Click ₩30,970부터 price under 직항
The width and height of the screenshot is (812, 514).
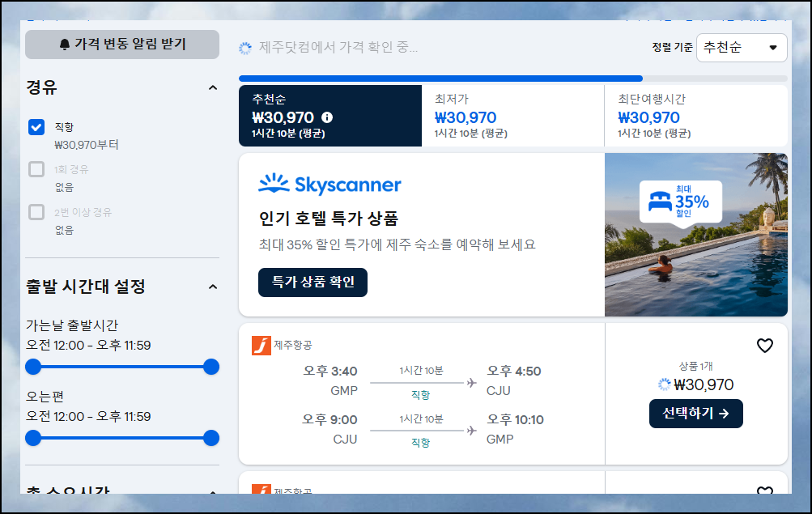[87, 145]
